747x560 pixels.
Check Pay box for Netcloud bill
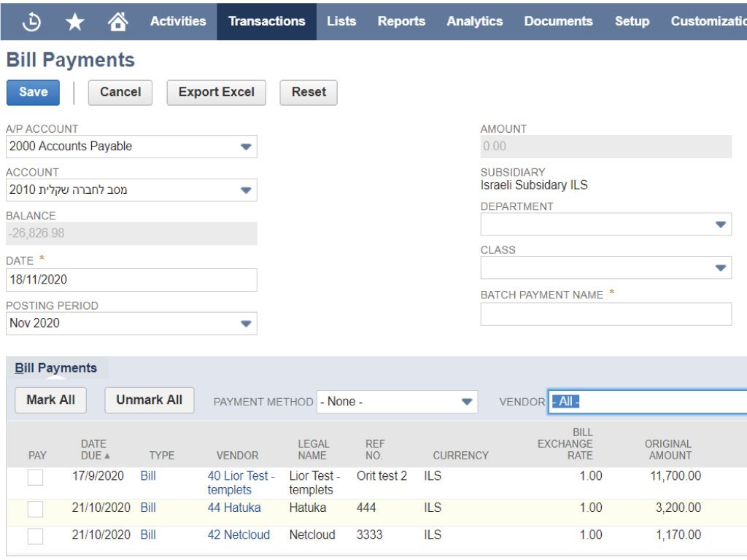35,536
